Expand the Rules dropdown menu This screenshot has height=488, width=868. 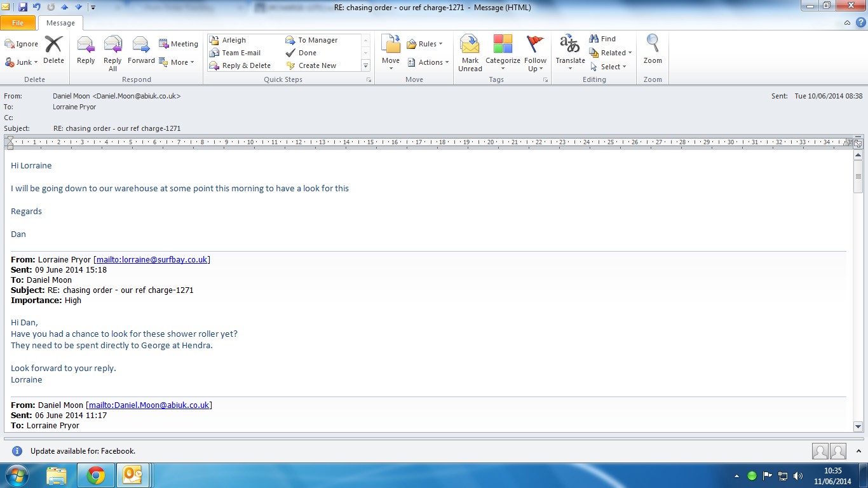click(x=424, y=44)
